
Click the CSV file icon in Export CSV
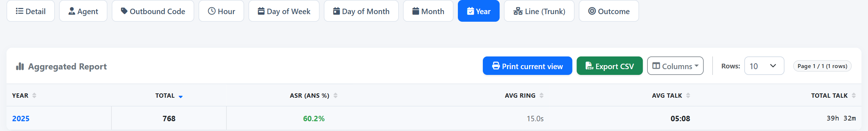tap(589, 66)
